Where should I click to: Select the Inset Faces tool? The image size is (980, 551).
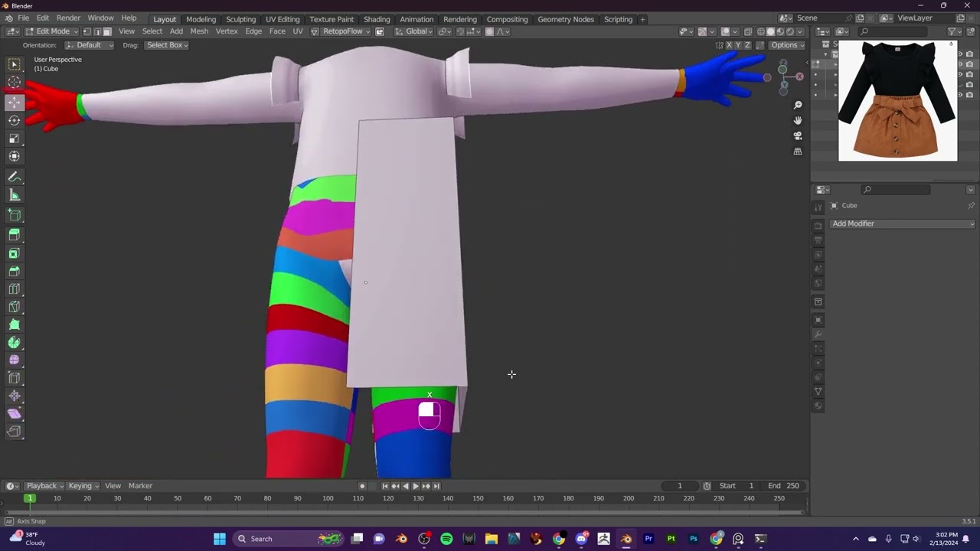coord(15,253)
